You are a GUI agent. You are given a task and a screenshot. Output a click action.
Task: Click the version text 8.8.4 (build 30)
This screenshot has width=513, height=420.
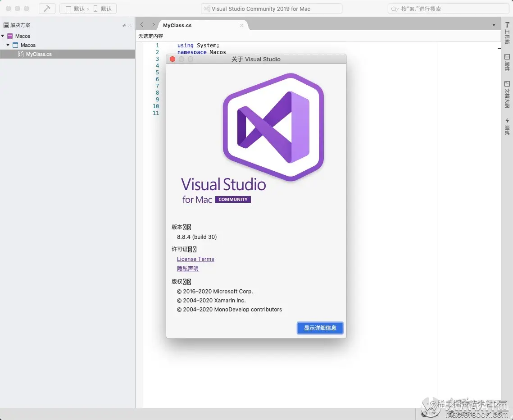pos(197,237)
